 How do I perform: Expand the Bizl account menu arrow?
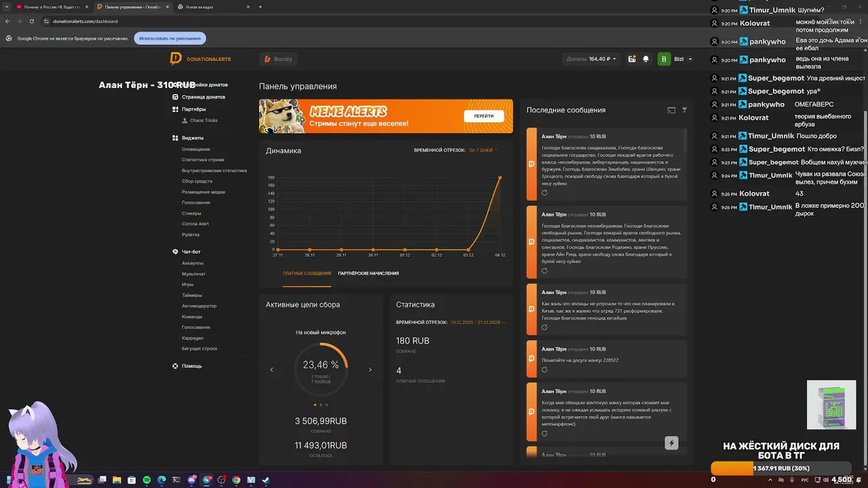(x=690, y=59)
